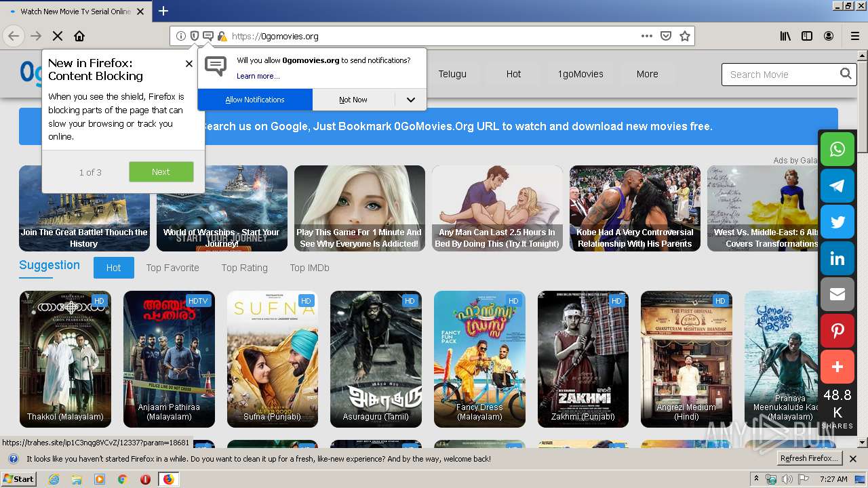Open the Firefox home page icon
This screenshot has height=488, width=868.
79,36
